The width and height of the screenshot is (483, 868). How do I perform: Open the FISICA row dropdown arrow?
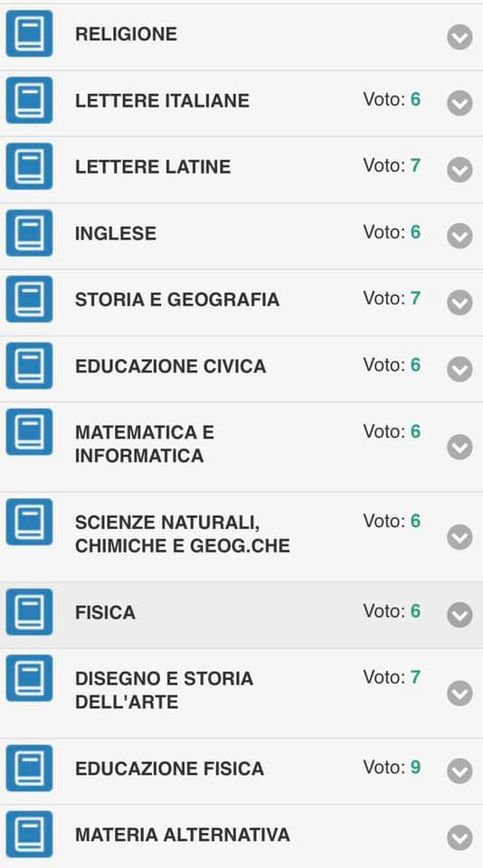click(459, 615)
